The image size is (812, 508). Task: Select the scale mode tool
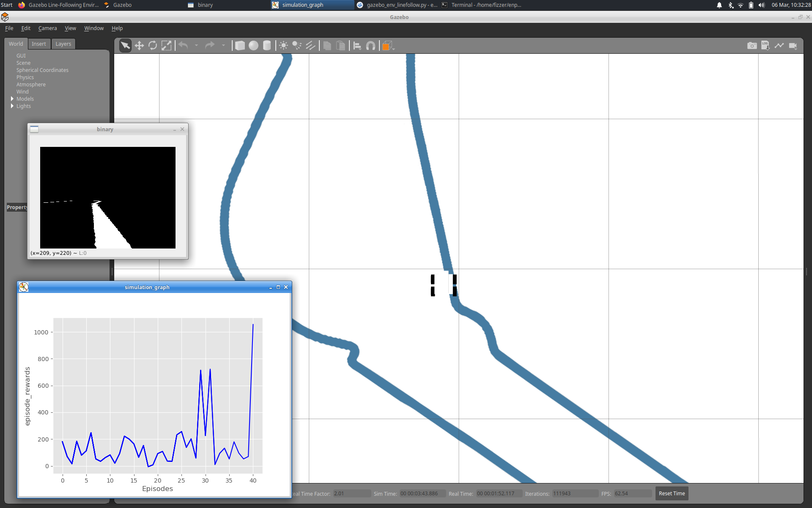pyautogui.click(x=166, y=46)
